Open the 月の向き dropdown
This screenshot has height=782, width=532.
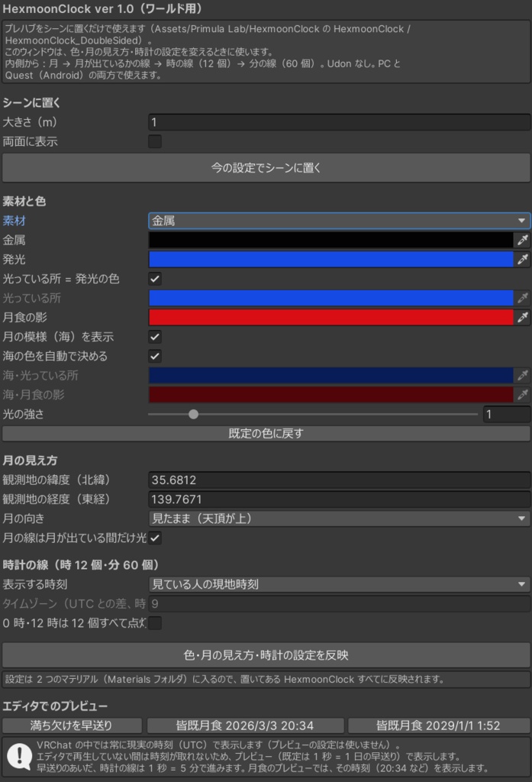[x=339, y=519]
